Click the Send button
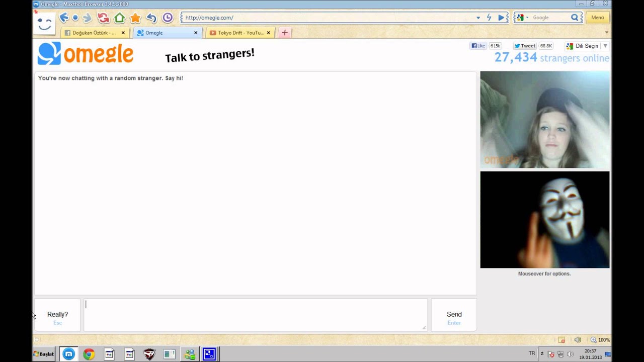 point(454,315)
